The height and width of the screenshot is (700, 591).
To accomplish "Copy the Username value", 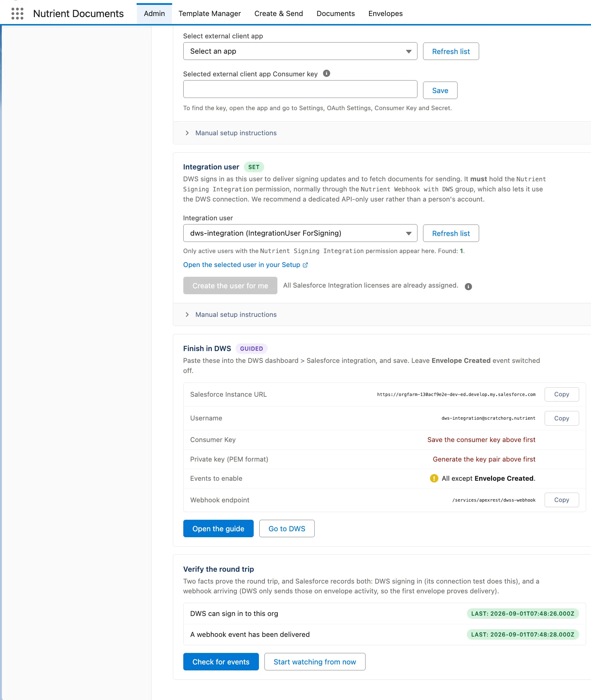I will pyautogui.click(x=562, y=418).
